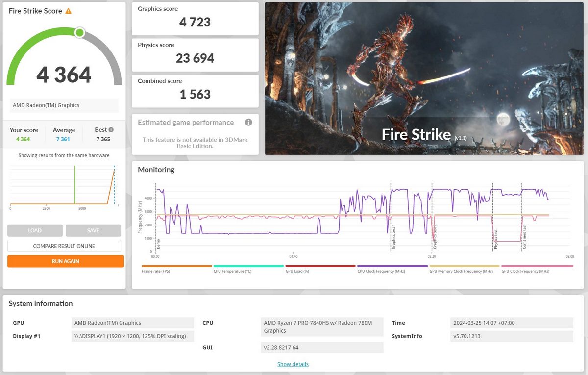588x375 pixels.
Task: Click the Display #1 value field
Action: coord(133,336)
